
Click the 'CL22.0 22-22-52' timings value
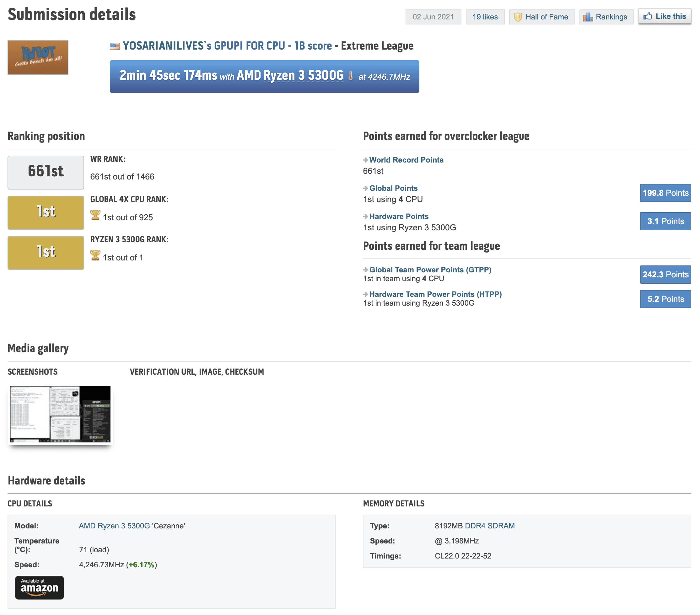[x=463, y=556]
